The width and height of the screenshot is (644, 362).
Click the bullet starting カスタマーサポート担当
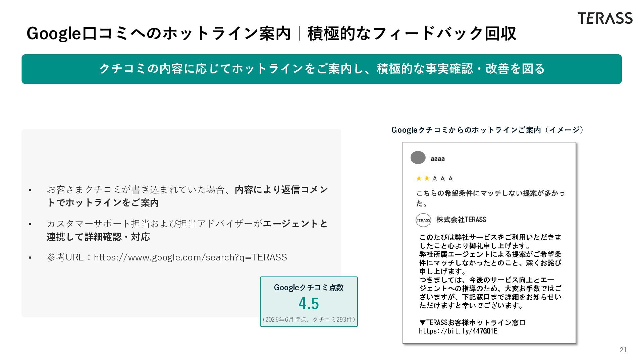(187, 230)
